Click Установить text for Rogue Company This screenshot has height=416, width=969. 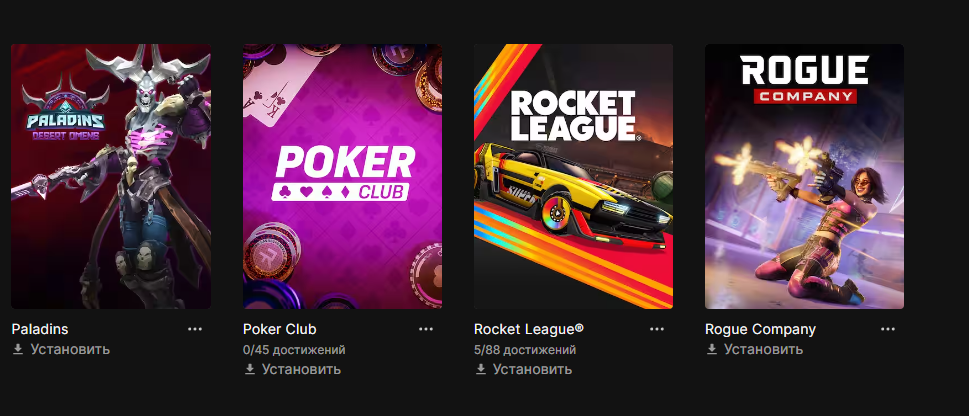click(x=763, y=349)
